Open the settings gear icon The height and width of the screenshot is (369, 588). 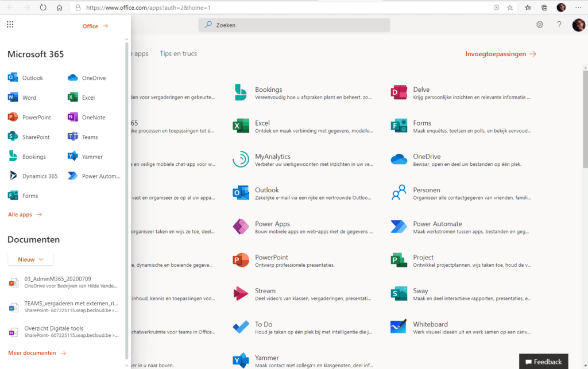point(540,25)
